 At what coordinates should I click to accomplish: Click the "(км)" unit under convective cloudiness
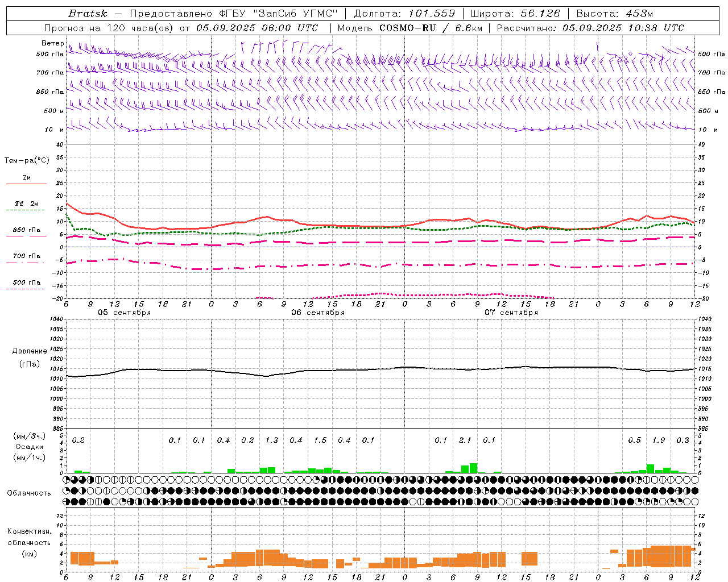(x=30, y=554)
